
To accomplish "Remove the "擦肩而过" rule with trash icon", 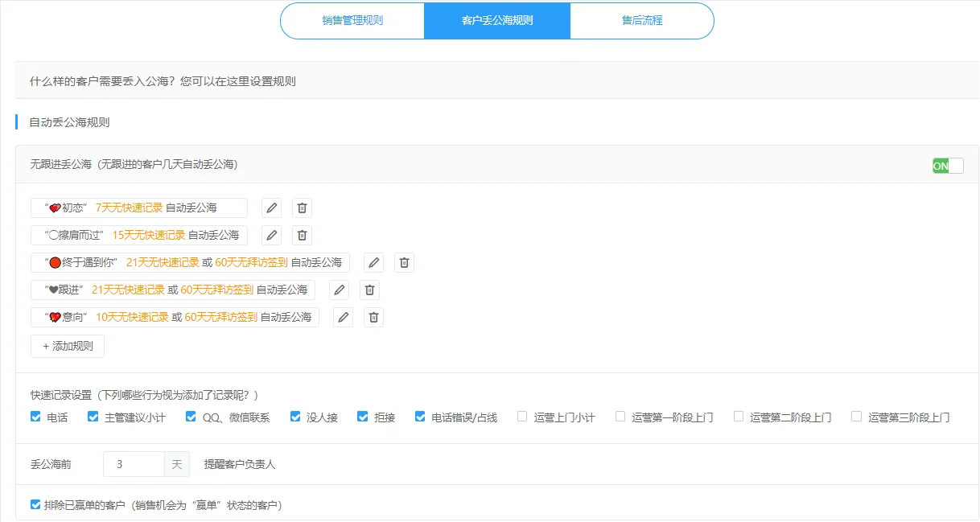I will (x=302, y=235).
